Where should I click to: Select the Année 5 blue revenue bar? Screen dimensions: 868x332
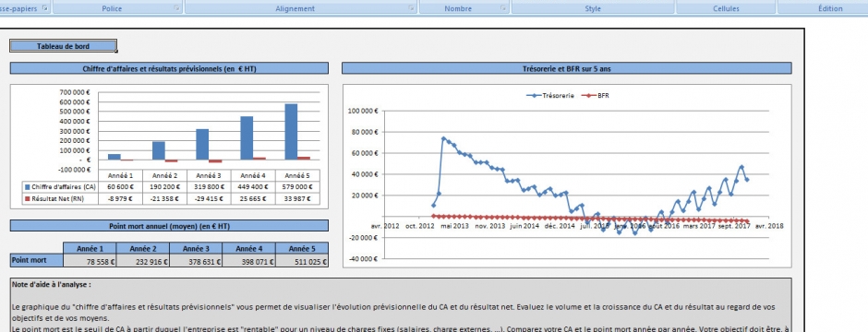tap(291, 132)
